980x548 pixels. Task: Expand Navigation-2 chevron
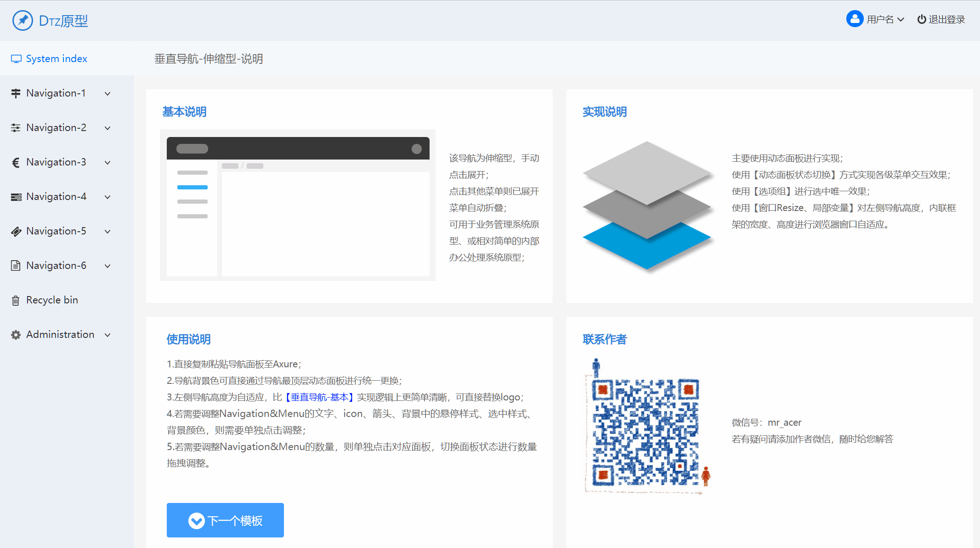tap(108, 128)
